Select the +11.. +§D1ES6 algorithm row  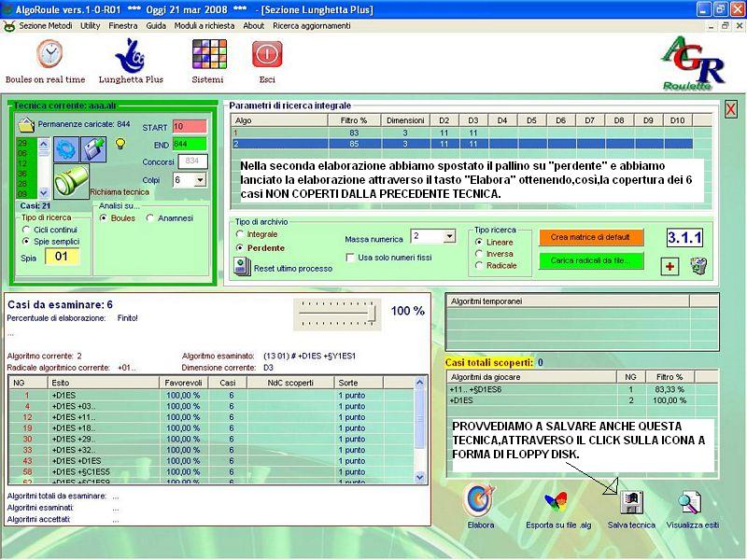(582, 389)
